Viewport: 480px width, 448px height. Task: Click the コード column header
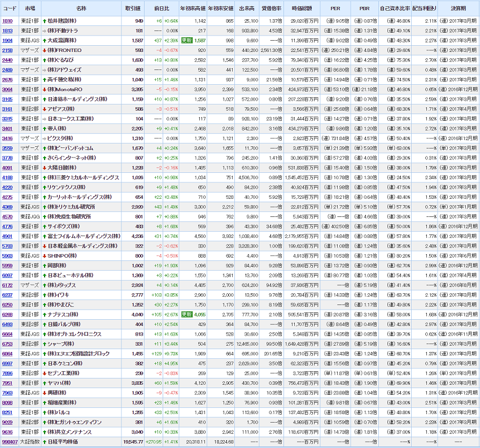pyautogui.click(x=10, y=8)
